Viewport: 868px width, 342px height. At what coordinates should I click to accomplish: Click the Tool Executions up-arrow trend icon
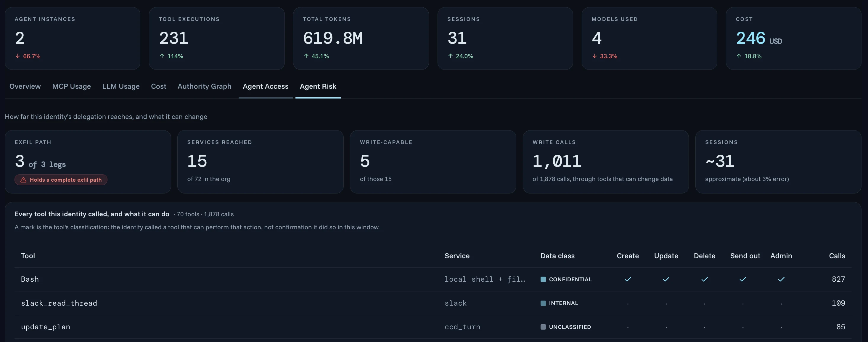[162, 56]
